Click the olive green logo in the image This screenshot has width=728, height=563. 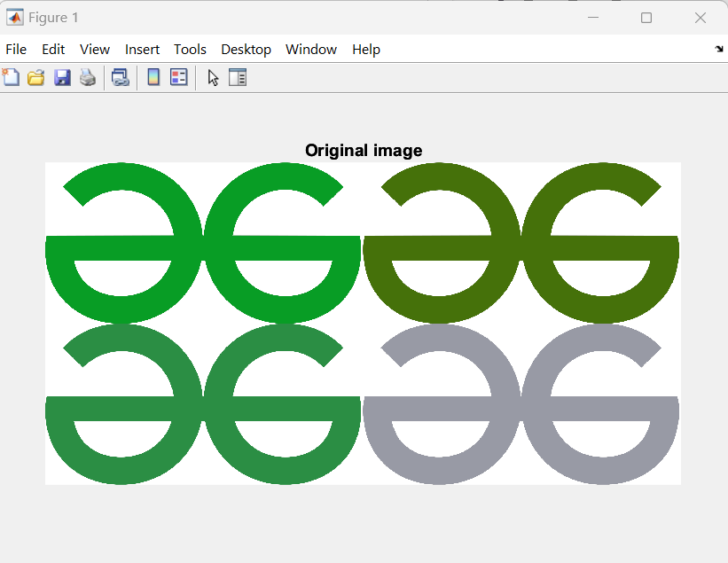(521, 243)
